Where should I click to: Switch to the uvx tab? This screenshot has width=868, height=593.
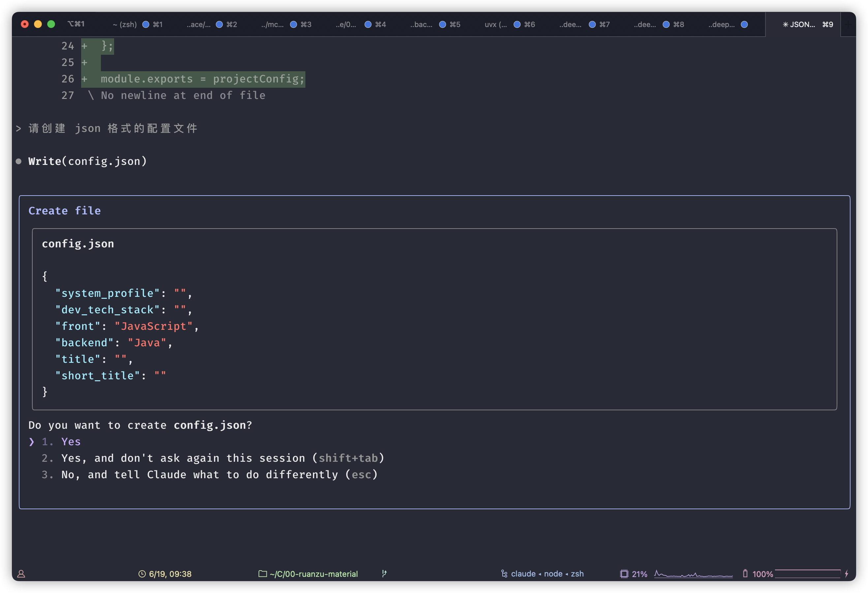click(496, 25)
